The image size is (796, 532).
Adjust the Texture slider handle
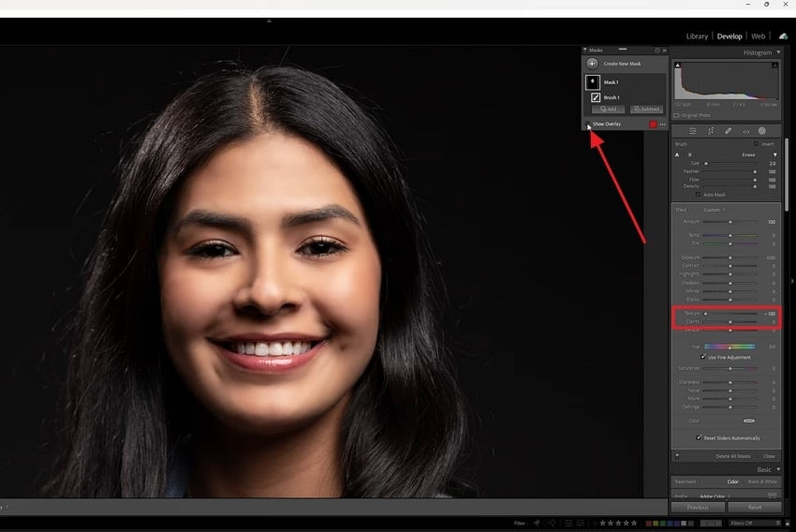coord(705,314)
